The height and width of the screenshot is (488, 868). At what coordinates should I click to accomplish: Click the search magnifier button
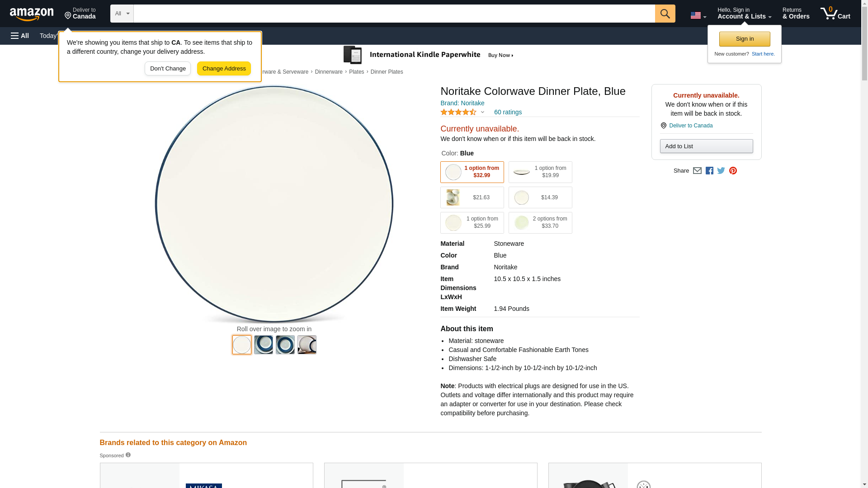[x=665, y=14]
